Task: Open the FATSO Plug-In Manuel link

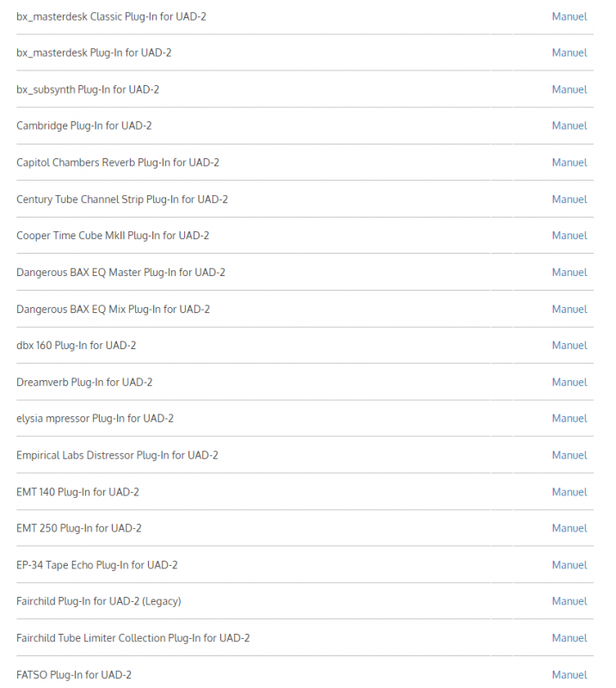Action: 570,675
